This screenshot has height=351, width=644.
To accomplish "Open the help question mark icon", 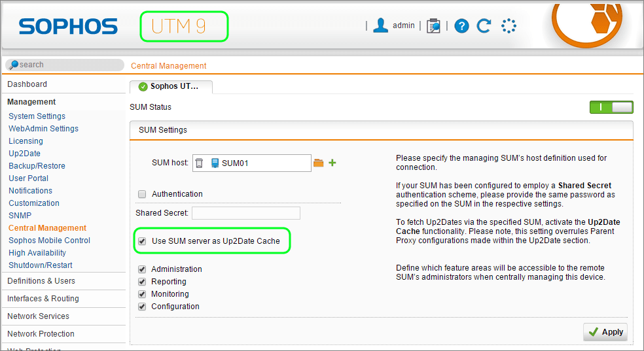I will coord(461,26).
